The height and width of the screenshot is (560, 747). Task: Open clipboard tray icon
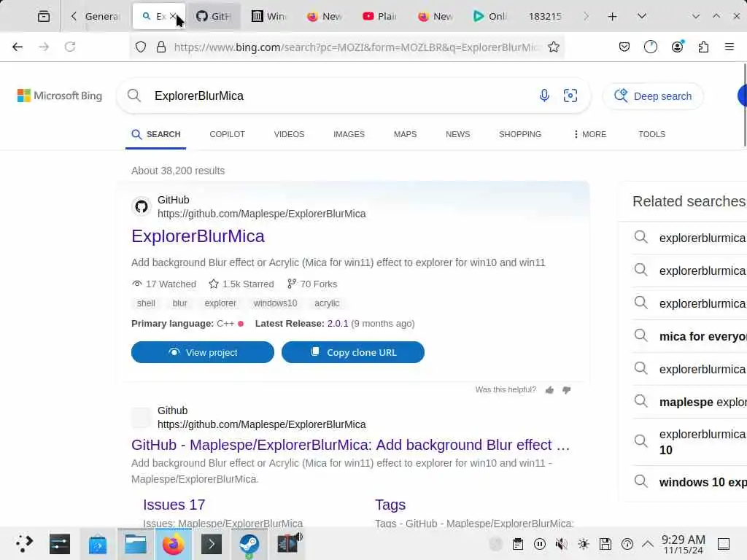coord(518,544)
